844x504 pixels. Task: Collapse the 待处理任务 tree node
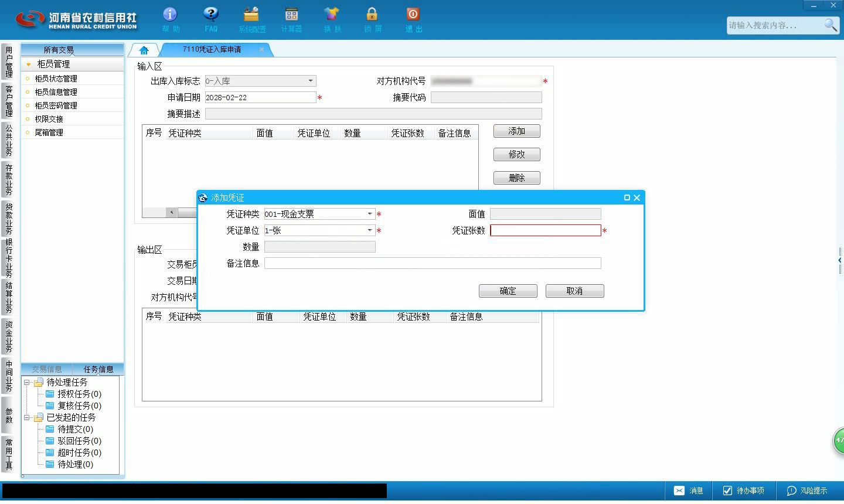click(27, 382)
